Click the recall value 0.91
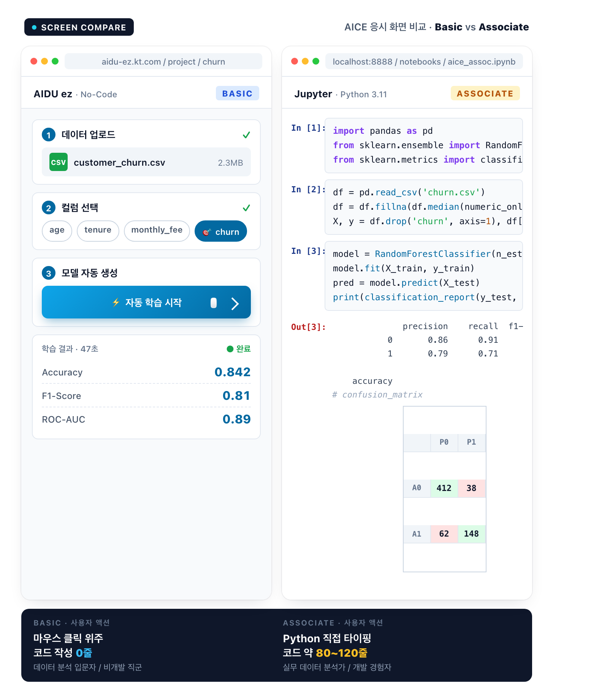Screen dimensions: 599x700 tap(488, 340)
